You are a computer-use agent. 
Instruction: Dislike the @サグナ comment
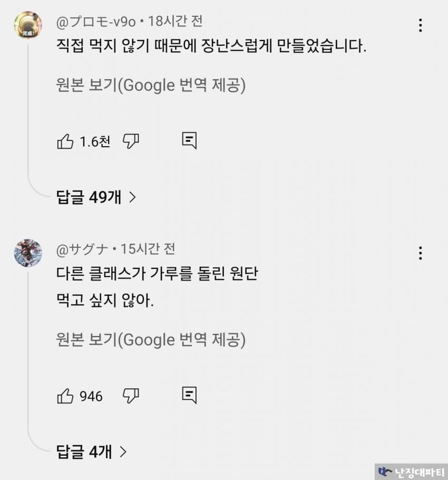pyautogui.click(x=131, y=395)
